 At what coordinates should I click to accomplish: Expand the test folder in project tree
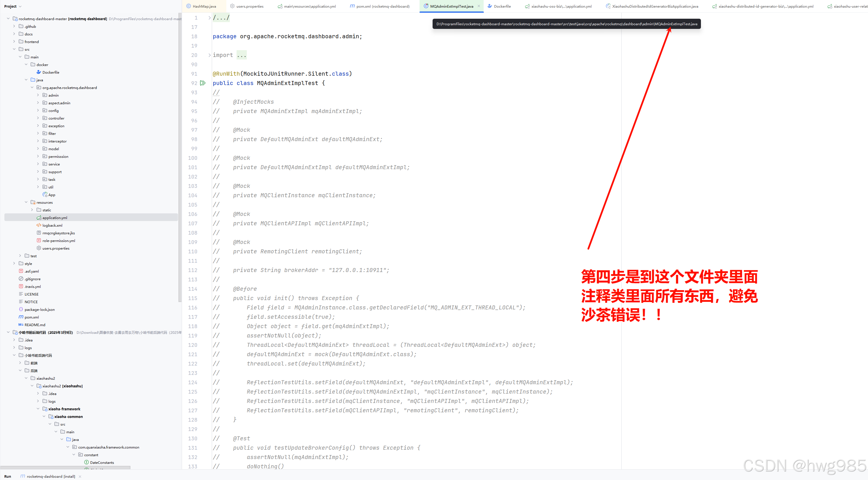pos(20,256)
